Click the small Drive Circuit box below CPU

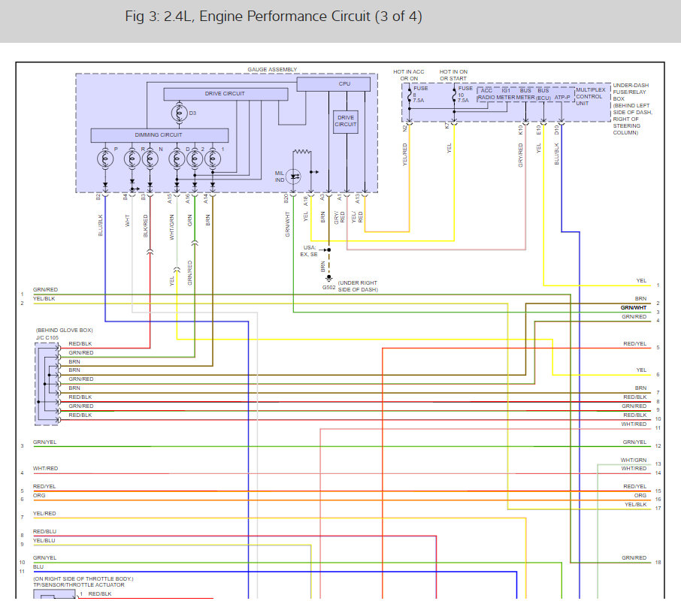pyautogui.click(x=346, y=121)
